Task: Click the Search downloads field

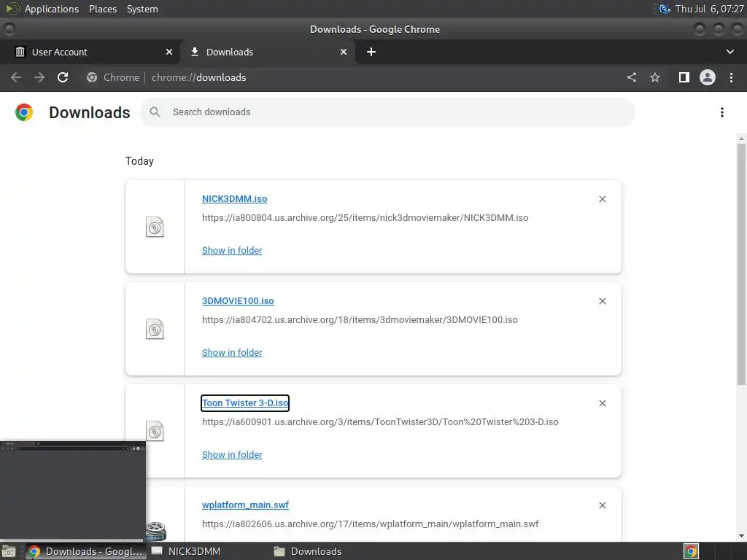Action: [x=388, y=112]
